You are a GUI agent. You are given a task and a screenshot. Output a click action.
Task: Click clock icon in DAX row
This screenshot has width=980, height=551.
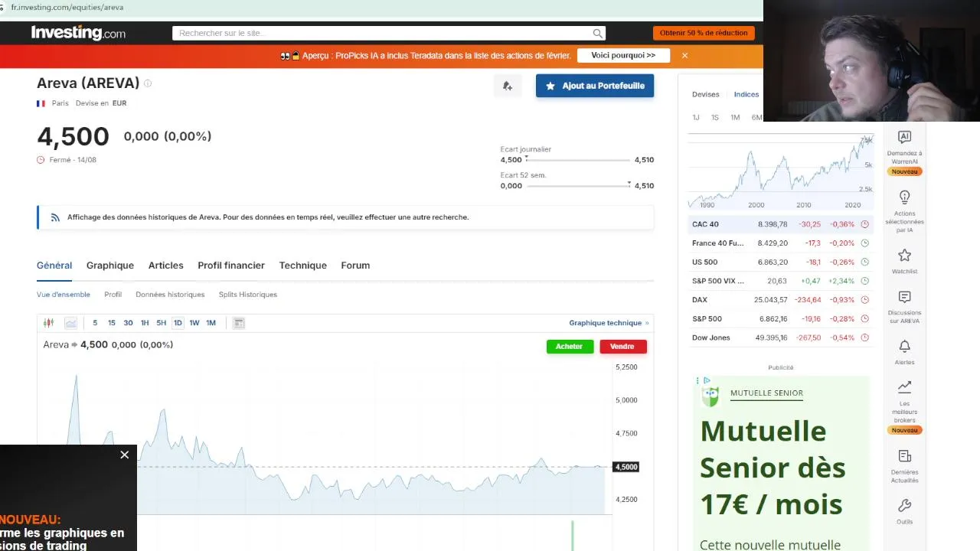(864, 300)
